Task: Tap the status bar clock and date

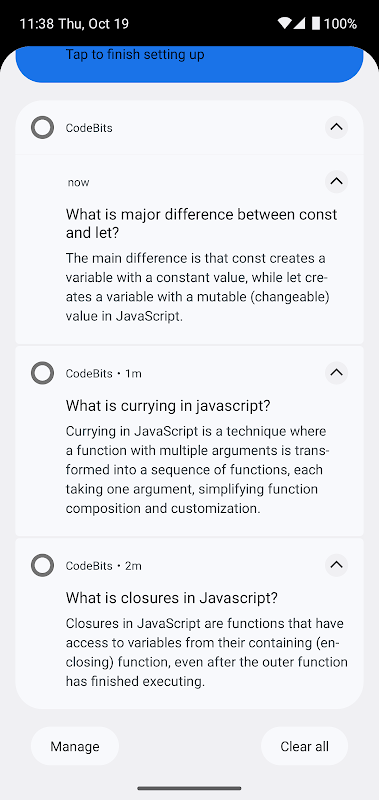Action: click(74, 24)
